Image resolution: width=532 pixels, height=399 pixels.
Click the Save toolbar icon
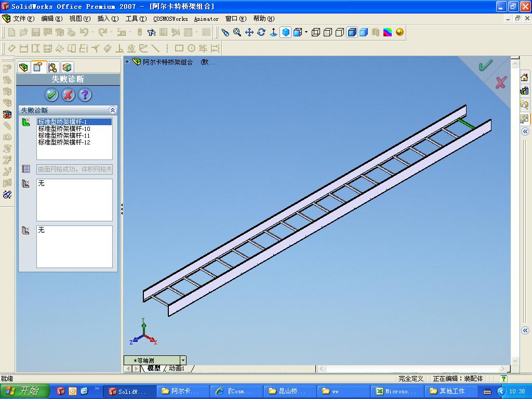[x=36, y=32]
